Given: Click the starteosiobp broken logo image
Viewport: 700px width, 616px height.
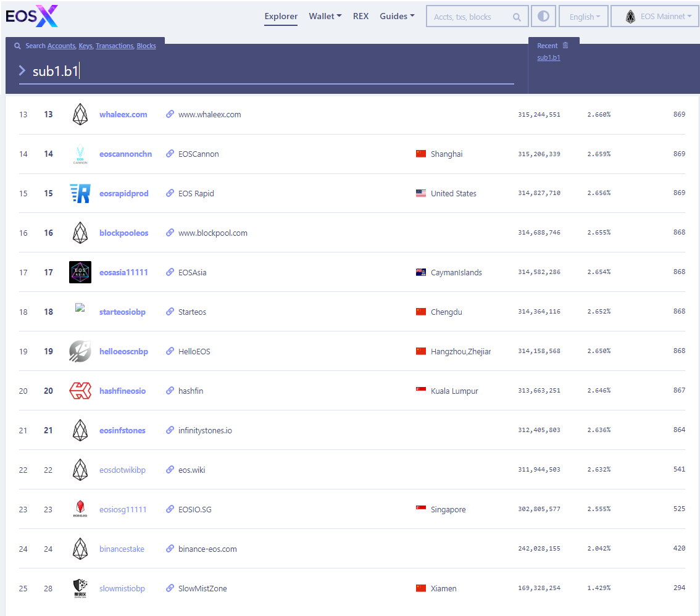Looking at the screenshot, I should pyautogui.click(x=80, y=307).
